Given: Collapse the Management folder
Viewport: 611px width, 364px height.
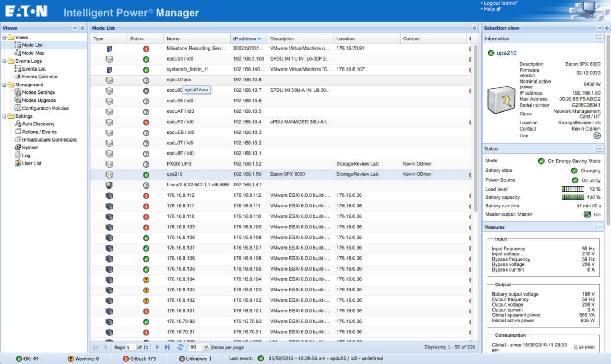Looking at the screenshot, I should point(4,85).
